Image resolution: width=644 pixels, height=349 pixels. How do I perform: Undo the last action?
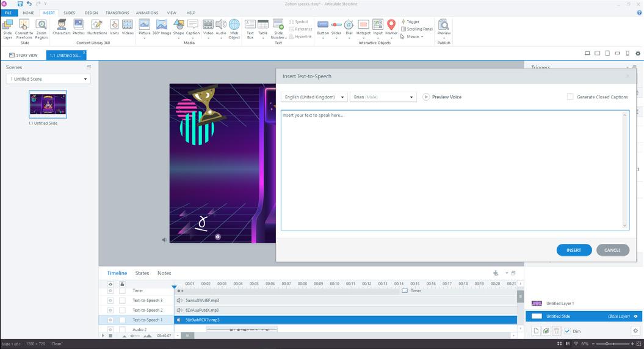tap(29, 4)
